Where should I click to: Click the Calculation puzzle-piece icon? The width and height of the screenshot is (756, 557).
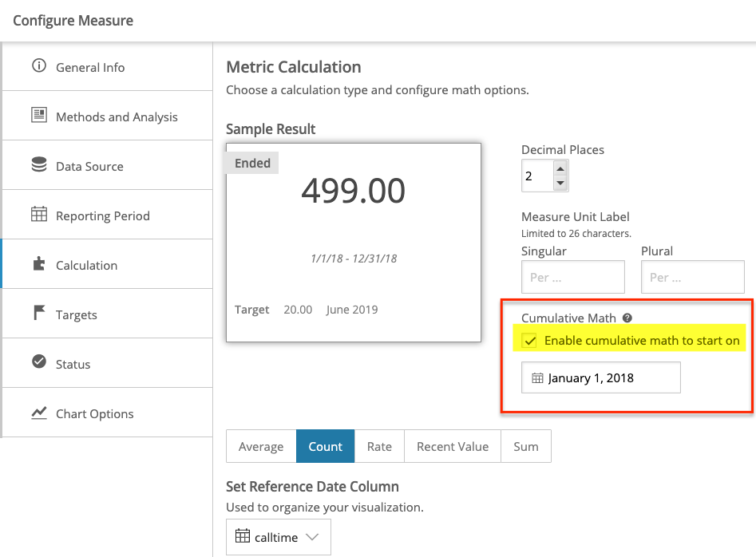(x=39, y=263)
